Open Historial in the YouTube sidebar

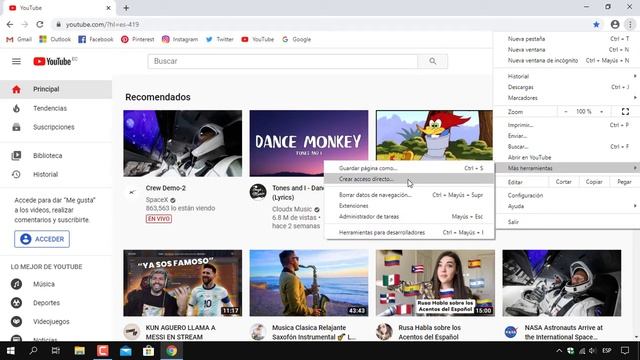coord(56,174)
